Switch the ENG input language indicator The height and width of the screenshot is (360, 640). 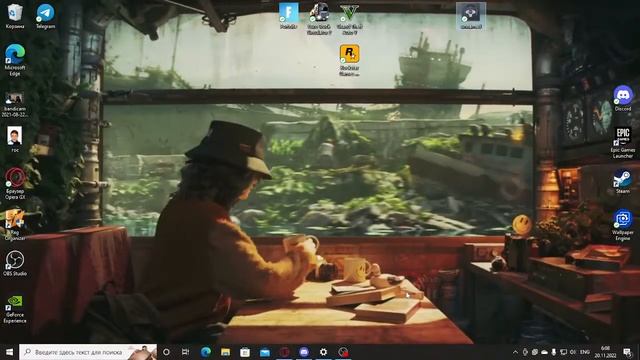pyautogui.click(x=585, y=352)
